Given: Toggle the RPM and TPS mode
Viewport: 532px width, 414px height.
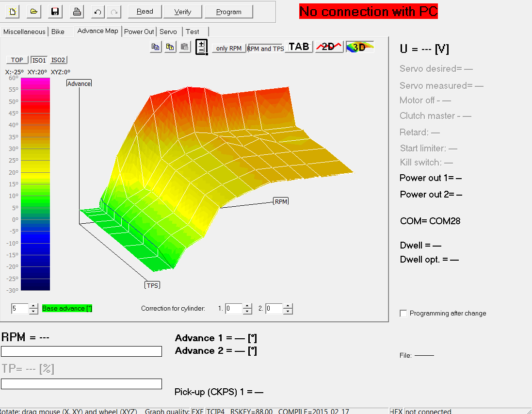Looking at the screenshot, I should click(x=265, y=49).
